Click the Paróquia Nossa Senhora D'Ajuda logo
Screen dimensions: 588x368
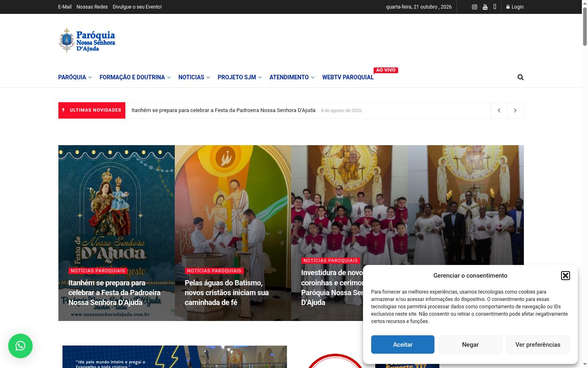pos(87,40)
